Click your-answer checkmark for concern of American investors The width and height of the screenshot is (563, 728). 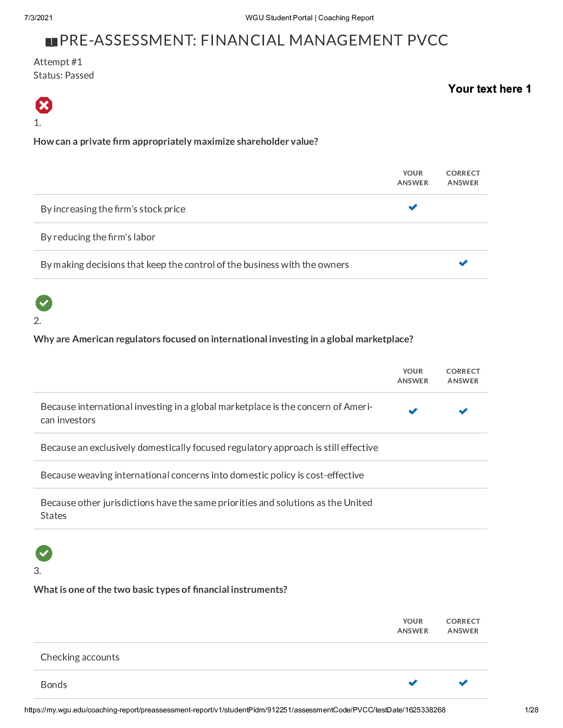click(413, 411)
